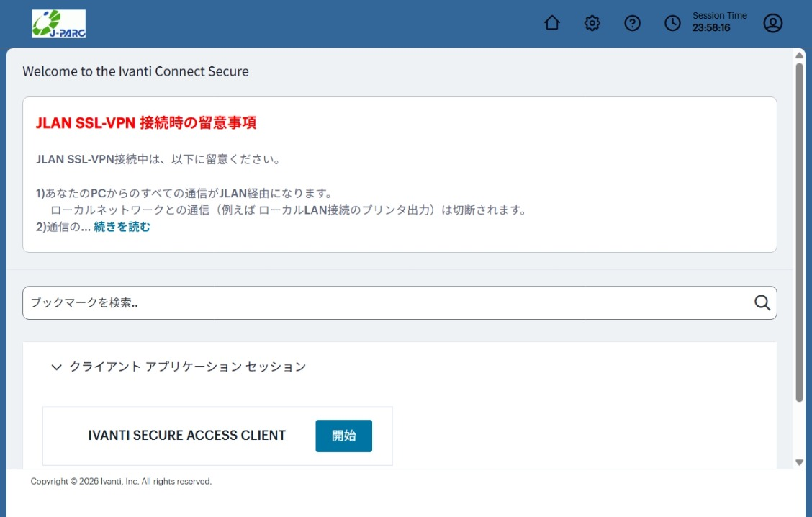Select the IVANTI SECURE ACCESS CLIENT label
812x517 pixels.
pos(186,436)
